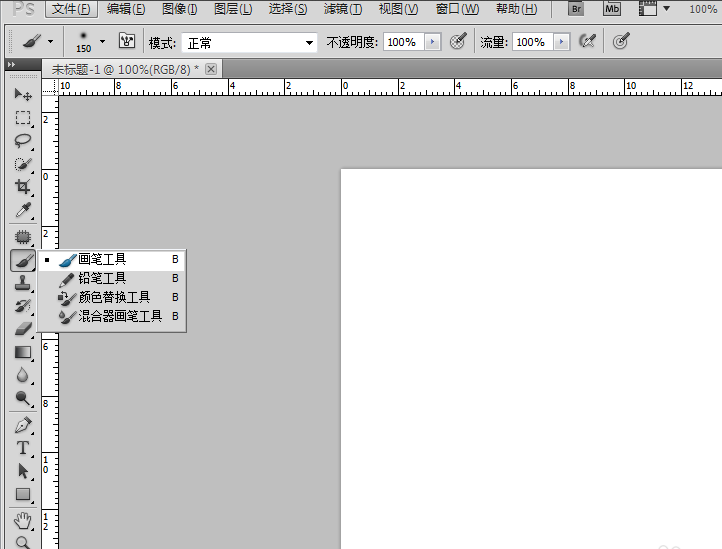This screenshot has width=722, height=549.
Task: Select the Clone Stamp tool
Action: click(23, 283)
